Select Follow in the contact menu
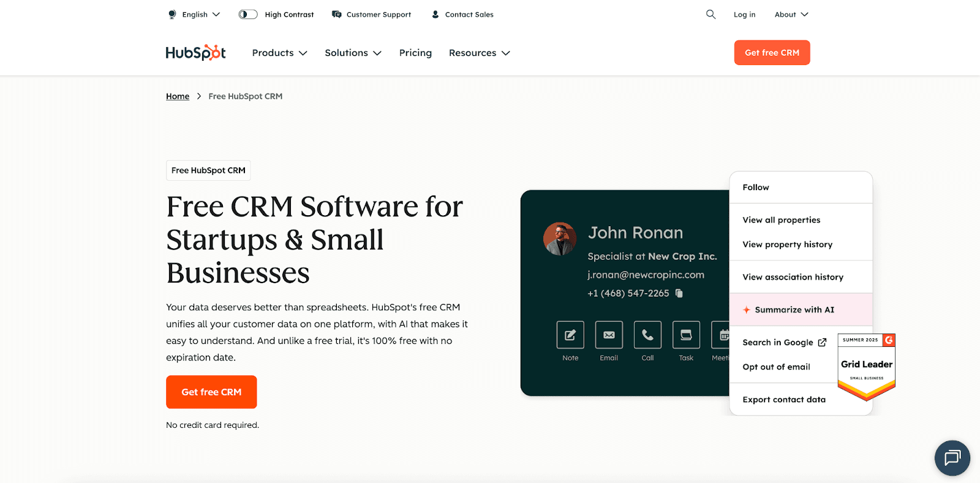Image resolution: width=980 pixels, height=483 pixels. click(801, 187)
